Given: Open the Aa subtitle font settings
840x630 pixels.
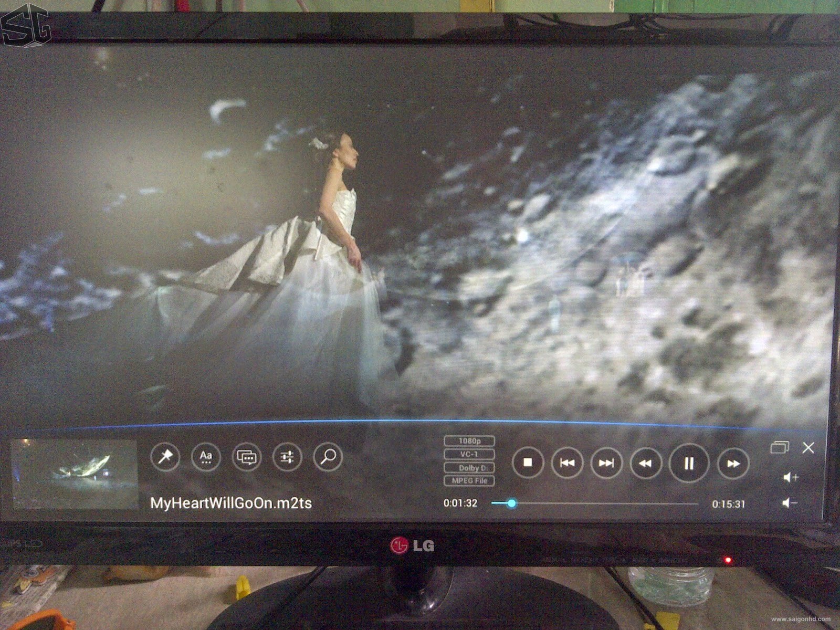Looking at the screenshot, I should 206,457.
